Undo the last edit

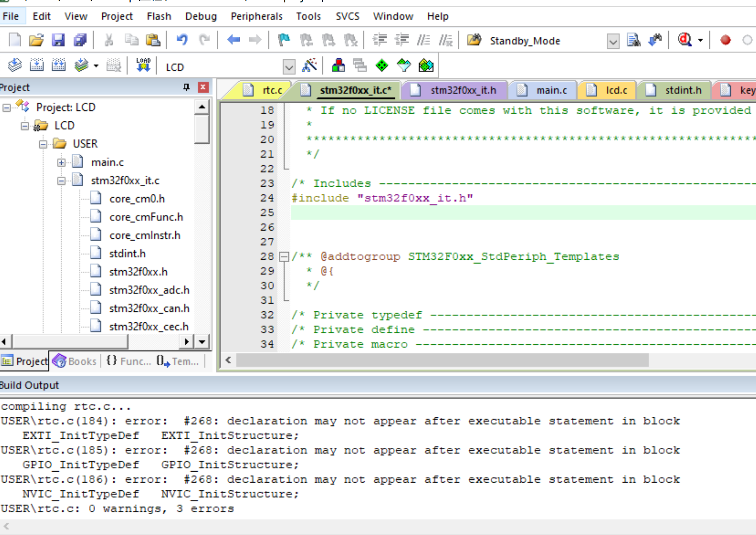coord(183,40)
